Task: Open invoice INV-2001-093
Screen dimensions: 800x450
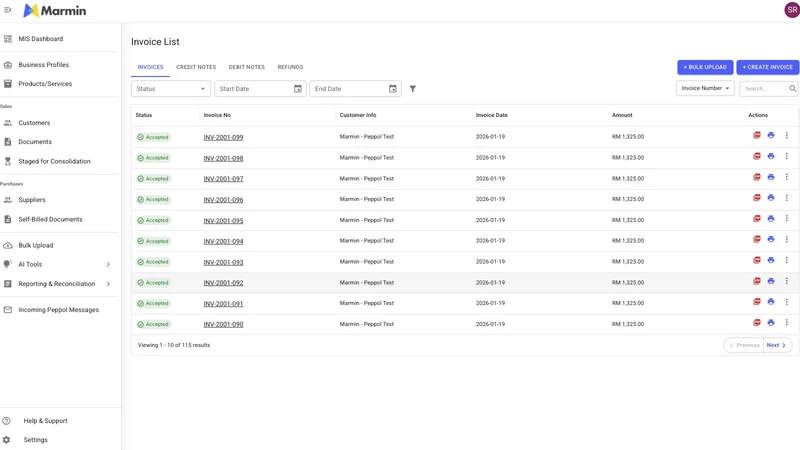Action: pyautogui.click(x=223, y=262)
